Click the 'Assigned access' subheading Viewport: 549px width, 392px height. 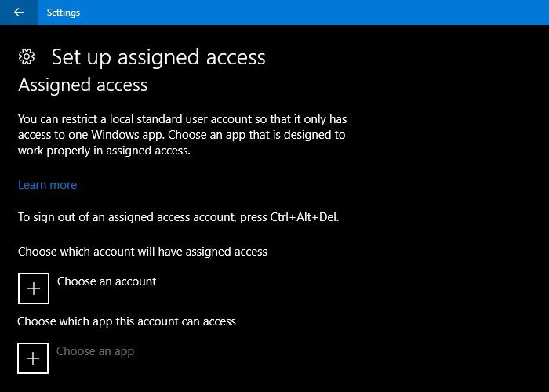coord(83,85)
